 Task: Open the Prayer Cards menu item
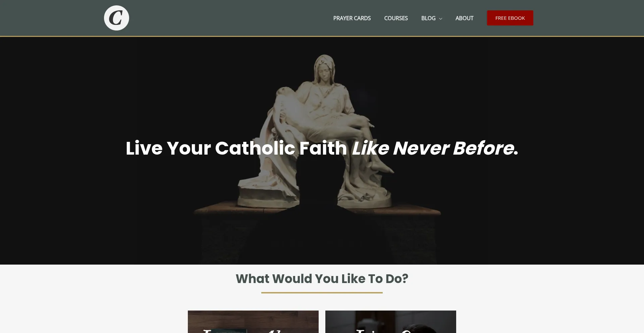[352, 18]
